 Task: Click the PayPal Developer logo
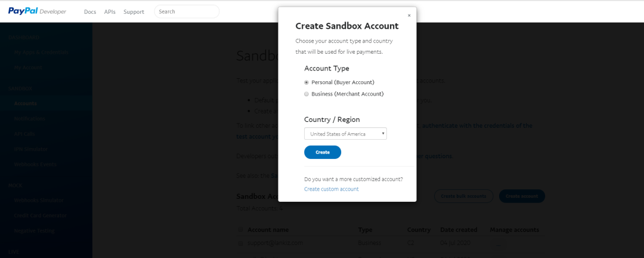point(37,11)
